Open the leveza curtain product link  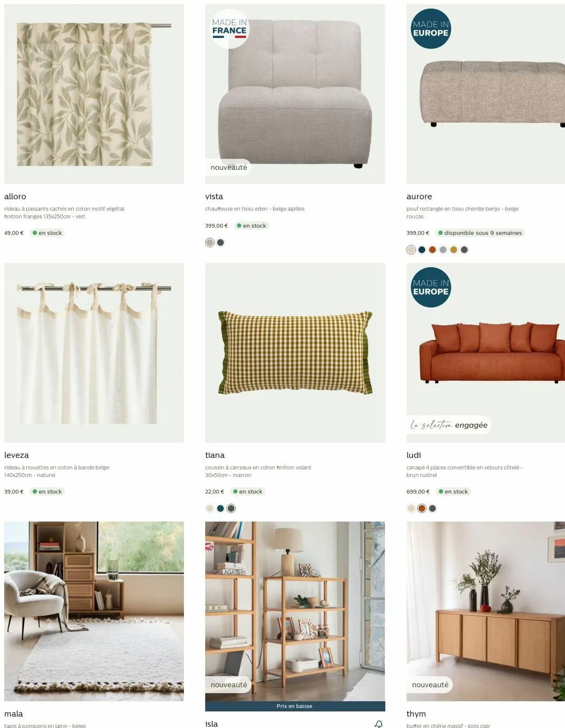[x=17, y=455]
